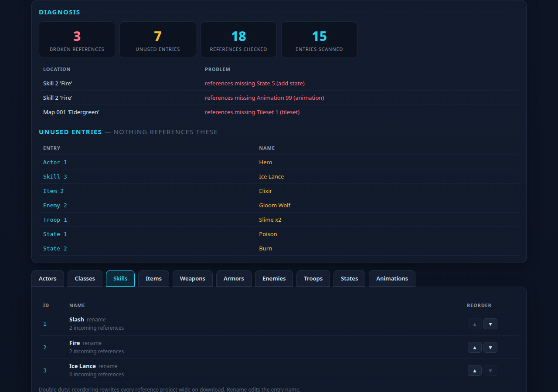Click the Broken References stat card

pyautogui.click(x=77, y=40)
